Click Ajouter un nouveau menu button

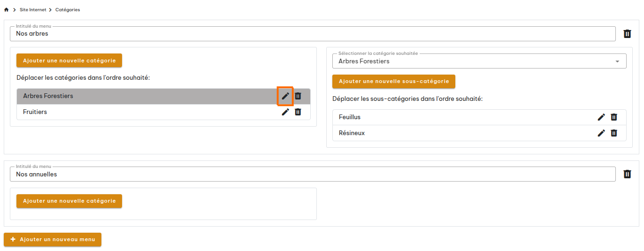click(53, 239)
